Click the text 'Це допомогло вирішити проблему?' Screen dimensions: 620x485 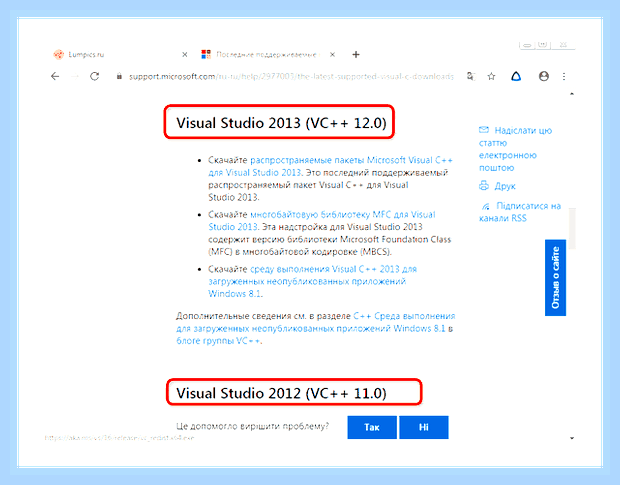tap(252, 426)
